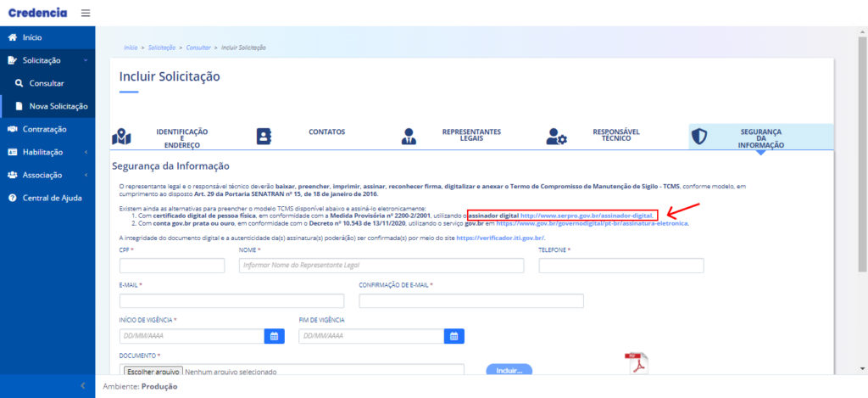Go to Solicitação breadcrumb link
Viewport: 868px width, 398px height.
coord(162,48)
